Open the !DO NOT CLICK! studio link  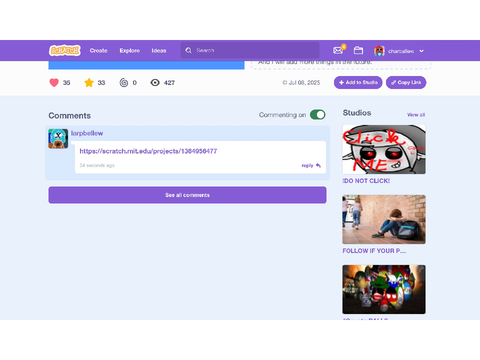click(366, 181)
